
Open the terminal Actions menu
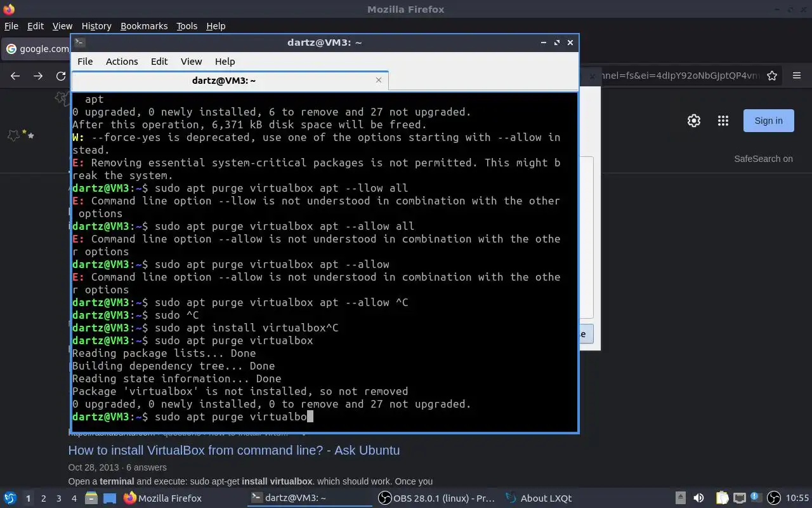tap(122, 62)
